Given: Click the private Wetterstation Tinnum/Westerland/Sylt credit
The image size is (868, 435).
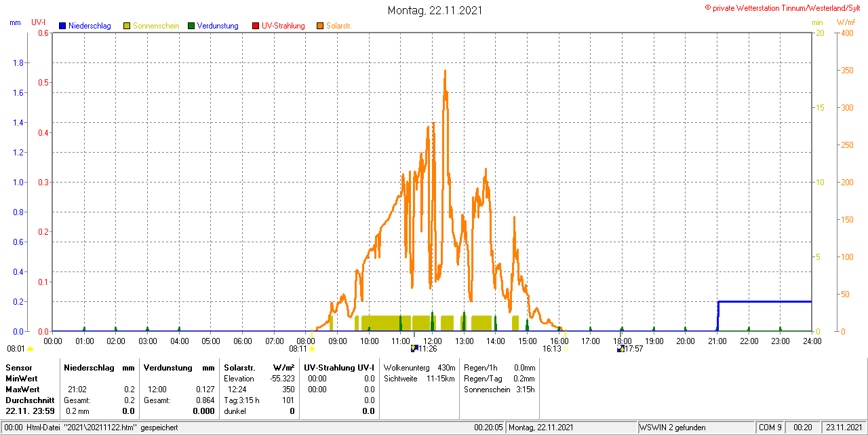Looking at the screenshot, I should (x=784, y=7).
